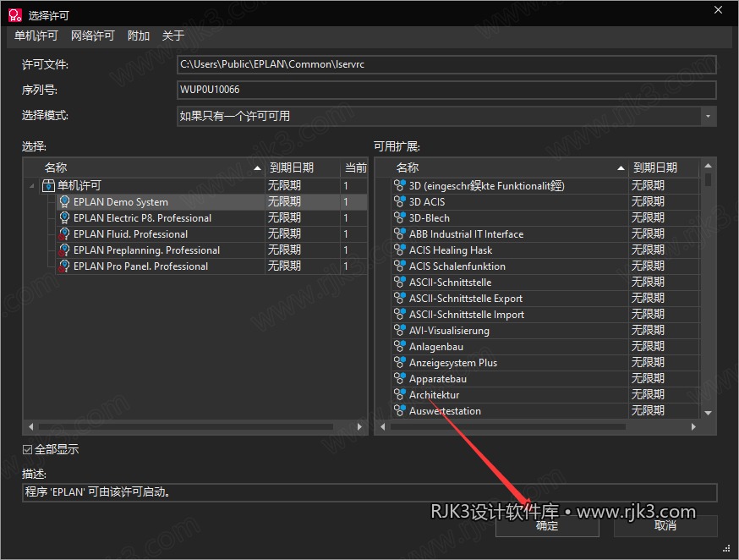The image size is (739, 560).
Task: Click the Auswertestation extension icon
Action: 400,410
